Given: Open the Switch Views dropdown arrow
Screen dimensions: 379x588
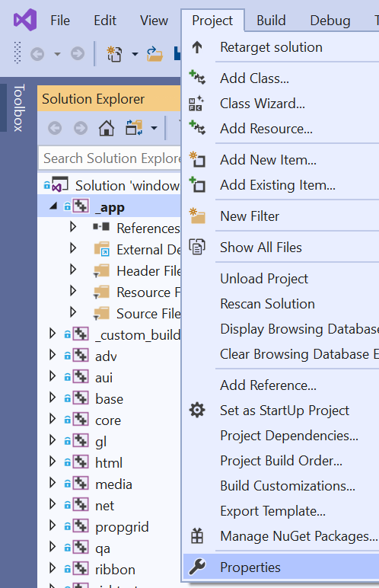Looking at the screenshot, I should click(154, 128).
